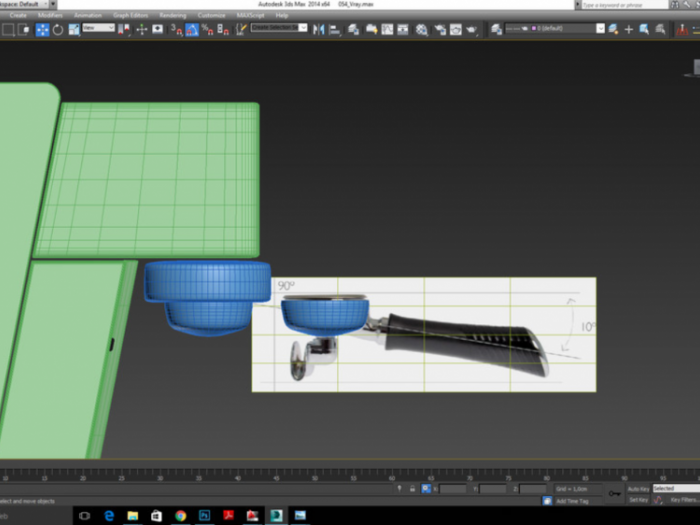Open the Create menu
This screenshot has height=525, width=700.
point(18,15)
